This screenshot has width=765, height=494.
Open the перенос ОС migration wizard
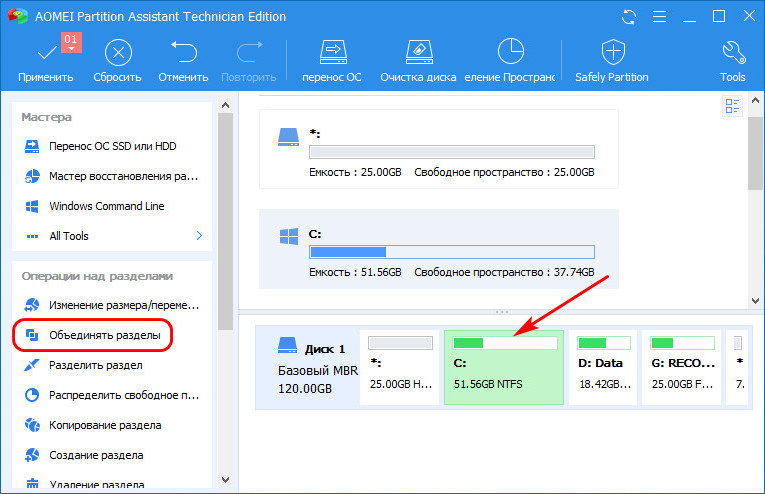332,62
